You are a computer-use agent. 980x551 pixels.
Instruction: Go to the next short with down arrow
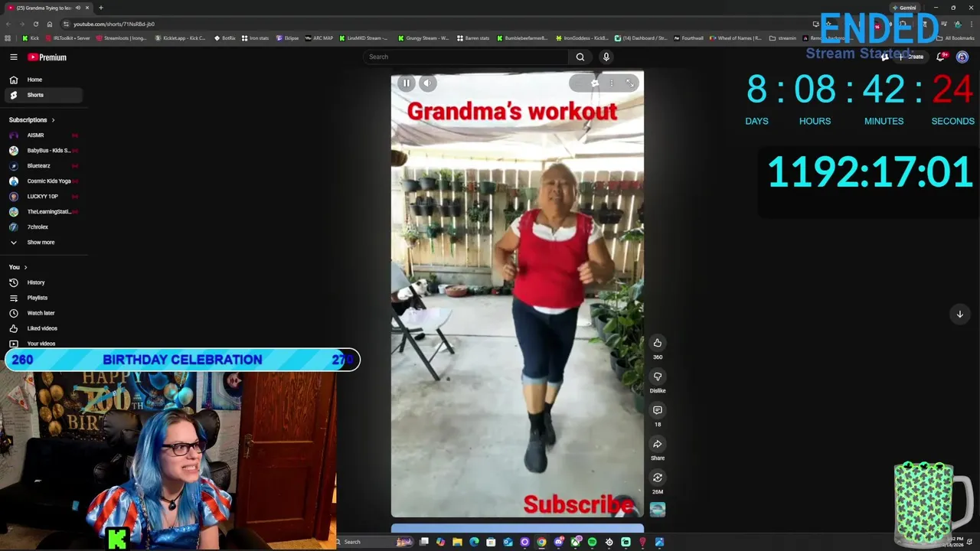tap(959, 314)
